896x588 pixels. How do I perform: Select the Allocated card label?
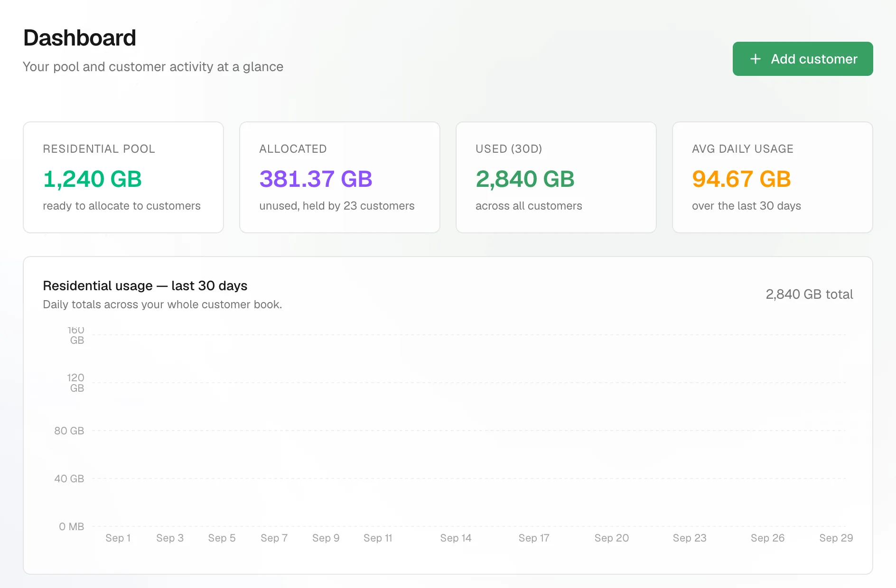point(293,149)
